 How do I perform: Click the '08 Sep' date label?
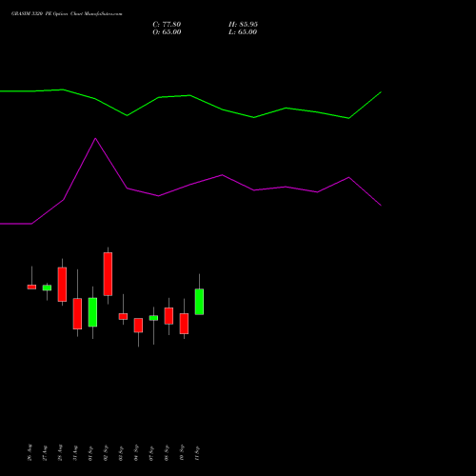tap(167, 453)
